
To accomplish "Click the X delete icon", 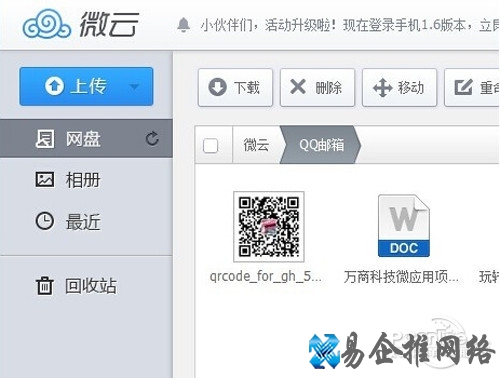I will tap(298, 87).
